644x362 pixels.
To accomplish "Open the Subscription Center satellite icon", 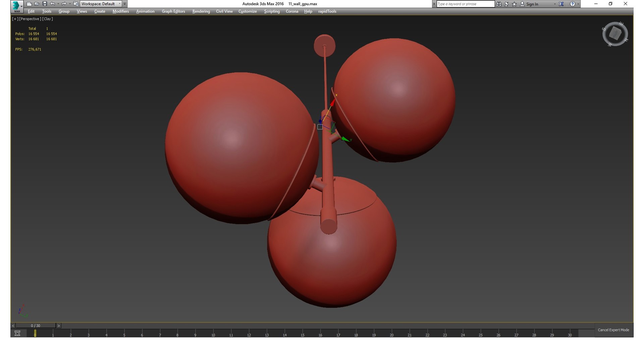I will pos(506,4).
